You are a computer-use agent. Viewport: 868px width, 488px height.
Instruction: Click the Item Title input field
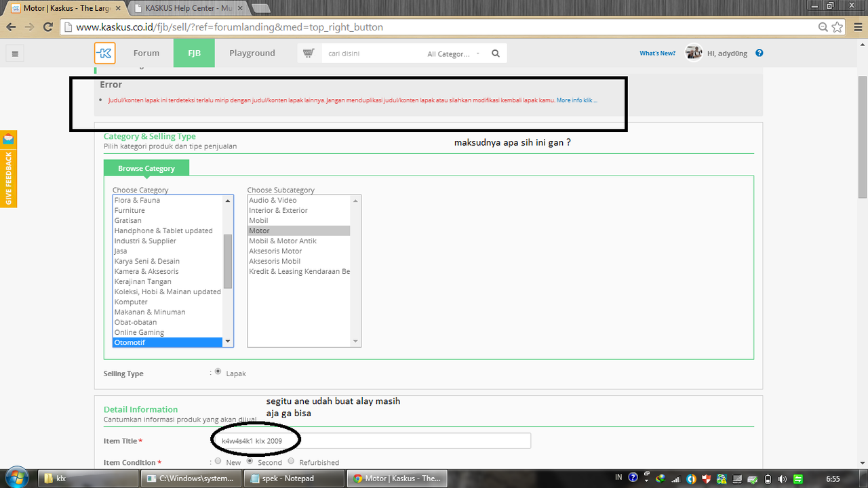coord(371,441)
